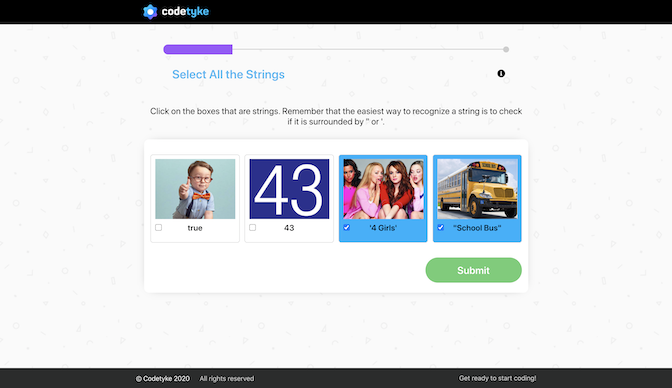Click the 'Select All the Strings' heading

(x=228, y=75)
